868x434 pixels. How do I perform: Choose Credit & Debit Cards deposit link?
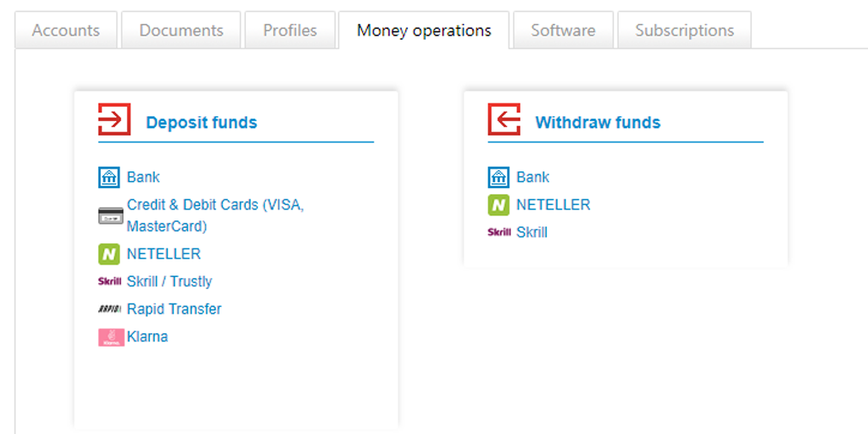(x=215, y=216)
